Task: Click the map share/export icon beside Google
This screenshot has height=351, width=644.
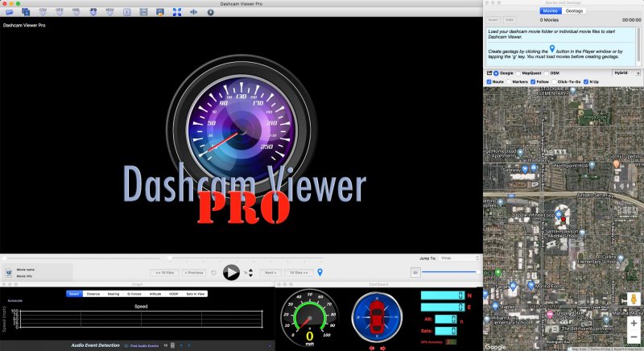Action: pyautogui.click(x=489, y=73)
